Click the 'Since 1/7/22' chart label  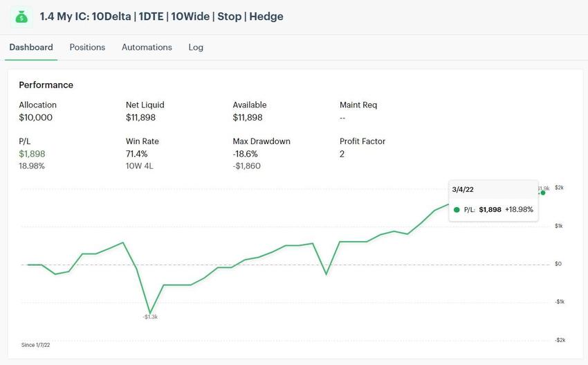36,344
